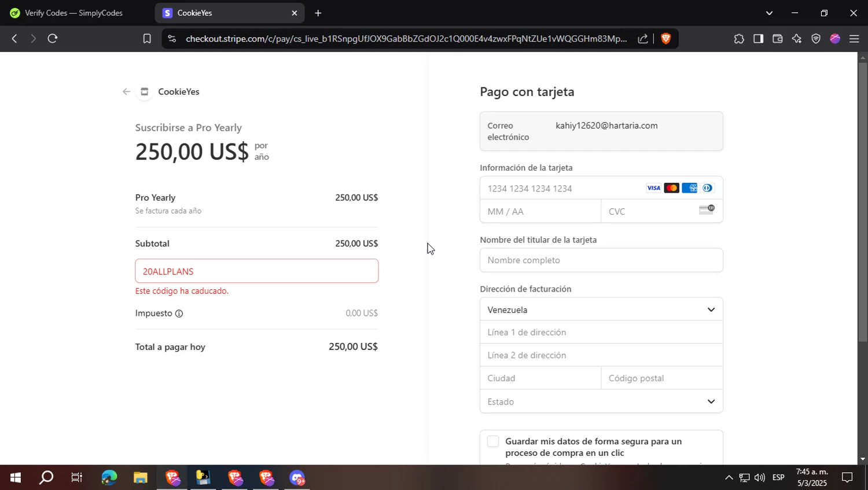Image resolution: width=868 pixels, height=490 pixels.
Task: Click the 'Pro Yearly' line item
Action: pyautogui.click(x=155, y=198)
